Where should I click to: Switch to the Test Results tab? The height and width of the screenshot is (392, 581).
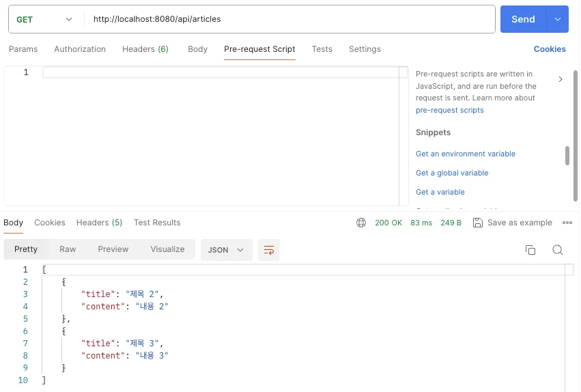[x=157, y=223]
